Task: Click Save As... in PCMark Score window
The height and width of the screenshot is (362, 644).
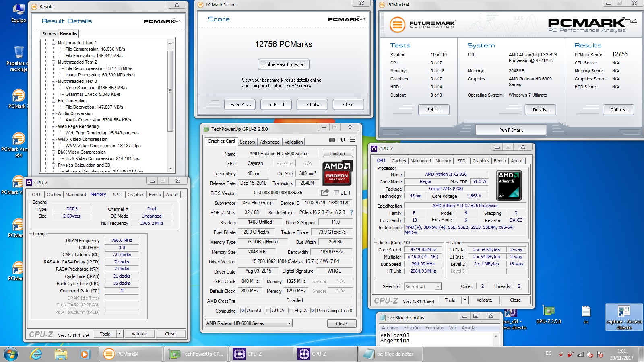Action: (241, 105)
